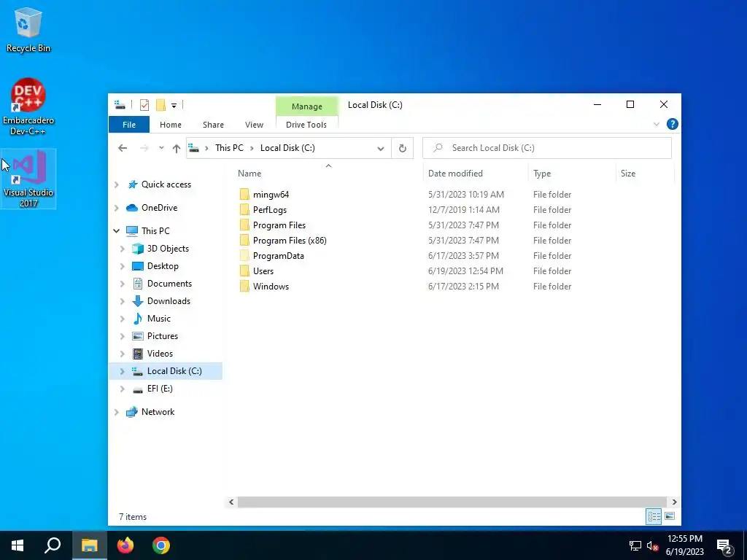Image resolution: width=747 pixels, height=560 pixels.
Task: Click This PC in the address breadcrumb
Action: click(x=229, y=148)
